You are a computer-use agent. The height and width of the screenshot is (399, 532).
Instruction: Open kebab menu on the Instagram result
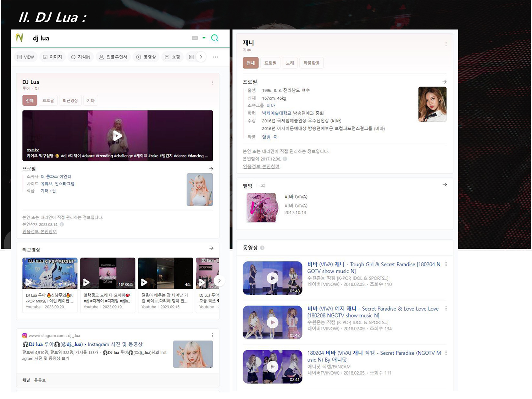[x=212, y=336]
